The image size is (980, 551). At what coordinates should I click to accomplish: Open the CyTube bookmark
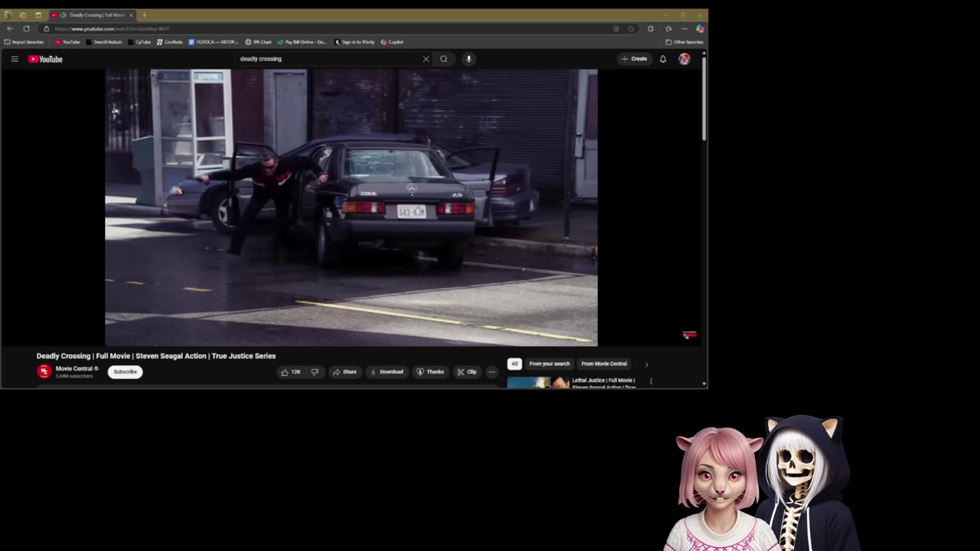[139, 42]
